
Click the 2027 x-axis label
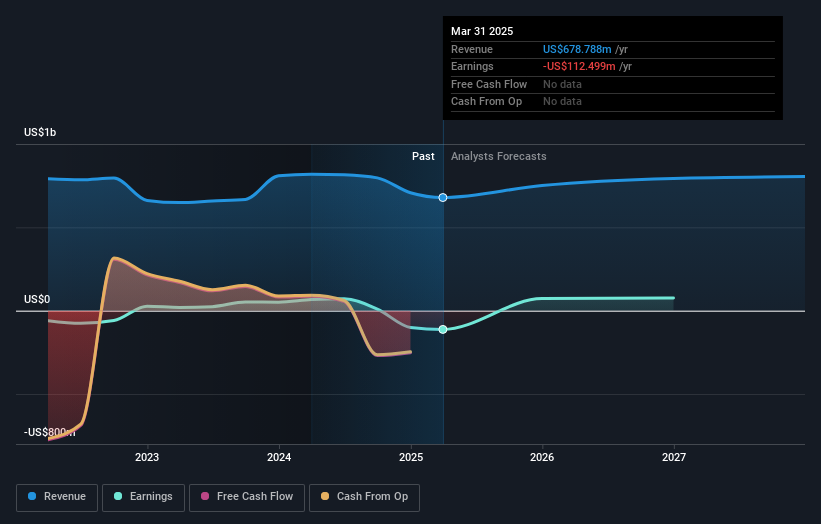pyautogui.click(x=674, y=457)
